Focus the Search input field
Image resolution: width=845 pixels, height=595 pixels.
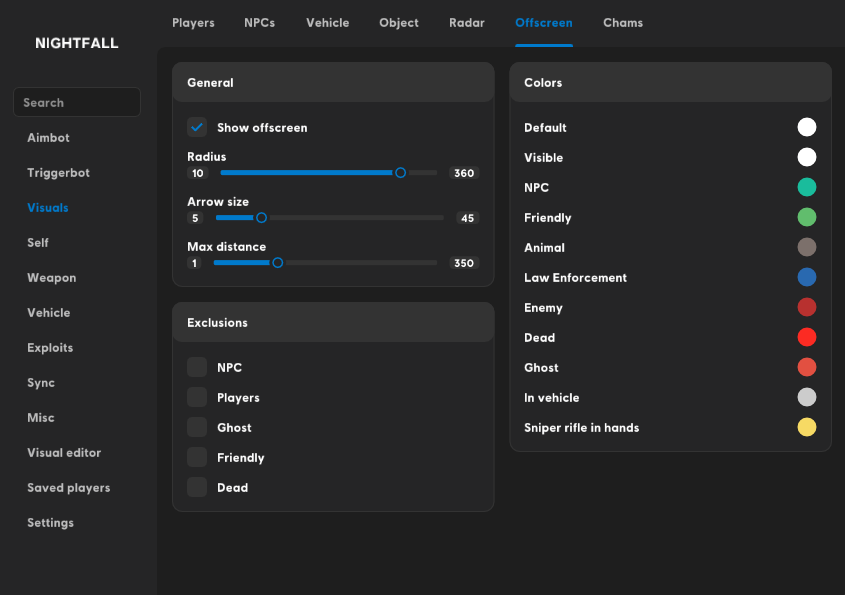tap(77, 102)
